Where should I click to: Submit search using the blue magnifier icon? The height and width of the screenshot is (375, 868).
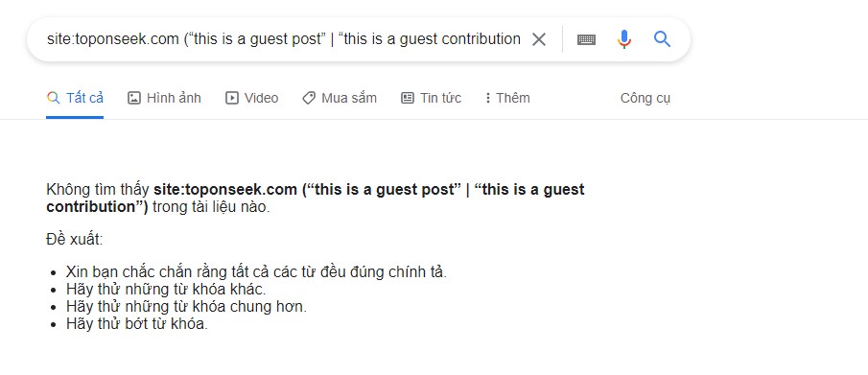pos(662,39)
